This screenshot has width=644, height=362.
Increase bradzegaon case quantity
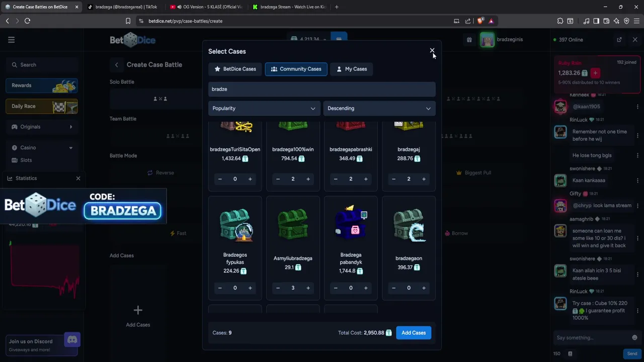point(424,288)
